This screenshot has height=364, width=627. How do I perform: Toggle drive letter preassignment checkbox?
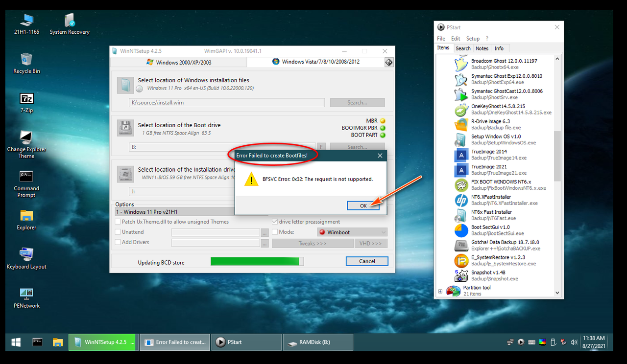tap(275, 222)
